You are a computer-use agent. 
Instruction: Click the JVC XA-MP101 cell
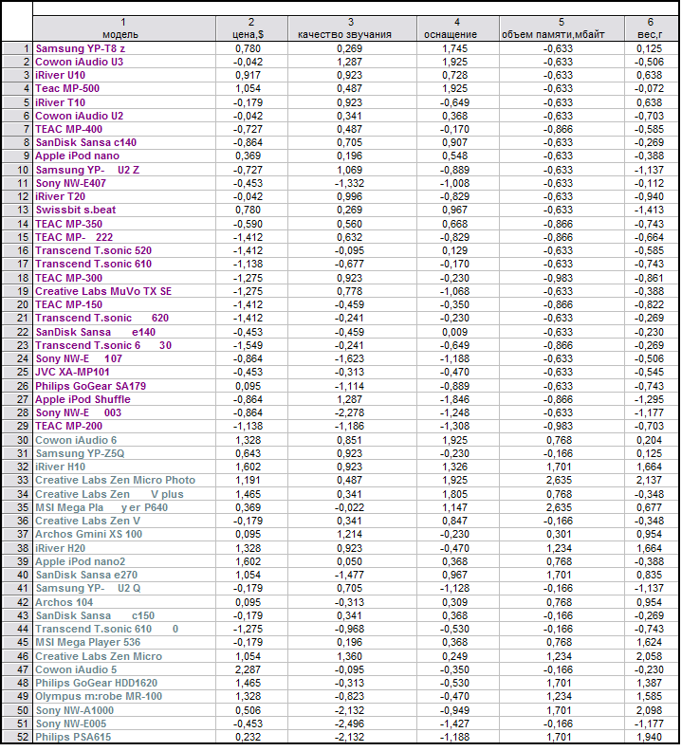(124, 372)
